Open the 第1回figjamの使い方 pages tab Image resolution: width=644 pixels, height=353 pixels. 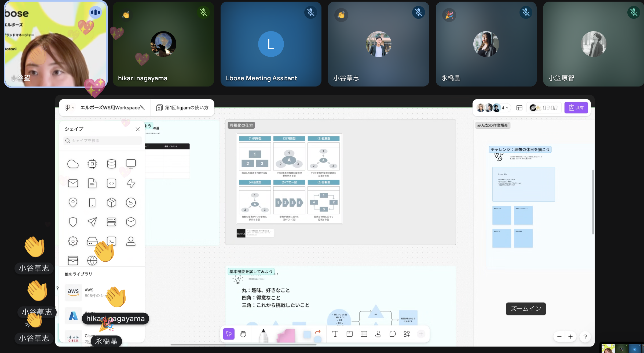182,108
